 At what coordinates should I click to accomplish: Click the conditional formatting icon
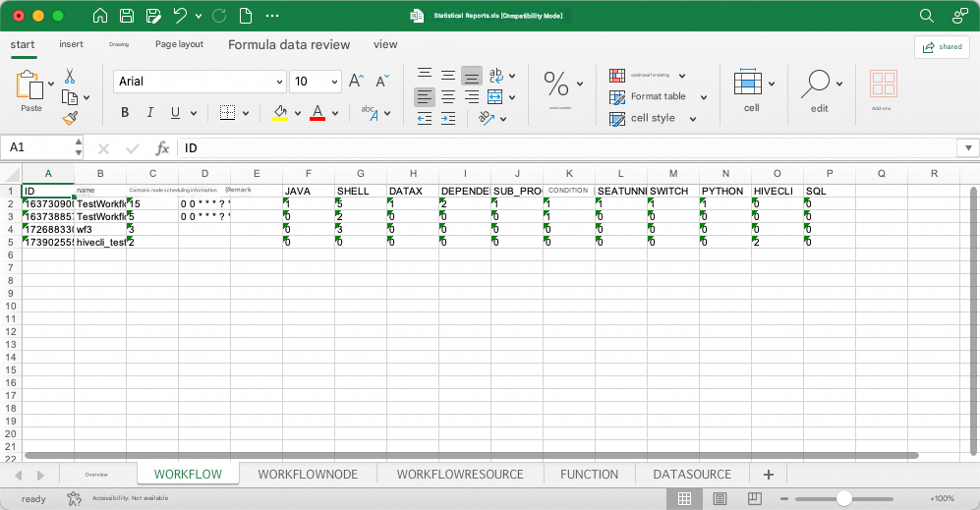pyautogui.click(x=617, y=76)
